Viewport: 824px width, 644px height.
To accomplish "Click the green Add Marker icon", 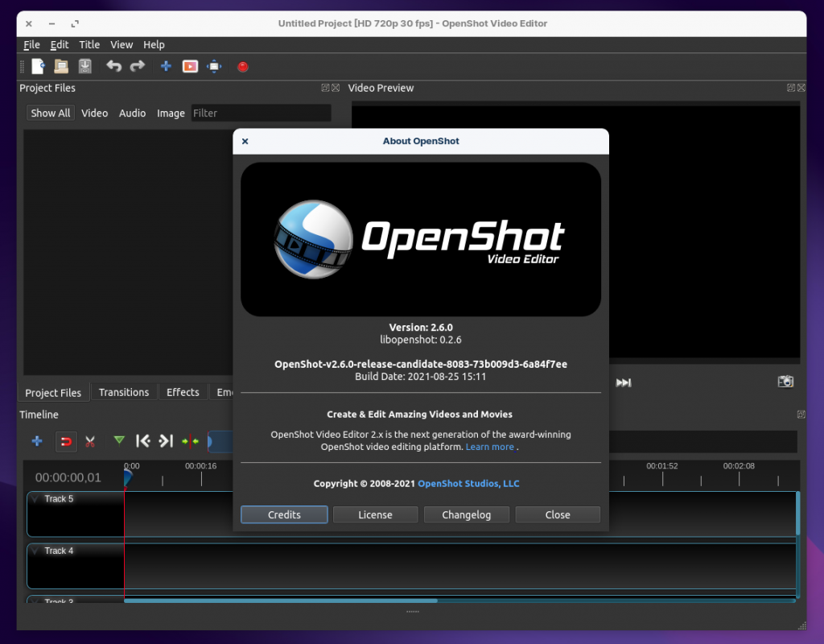I will (x=119, y=440).
